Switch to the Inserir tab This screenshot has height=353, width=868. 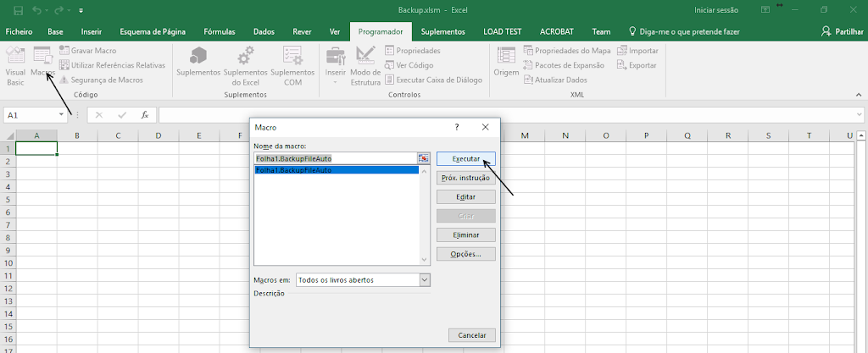92,31
